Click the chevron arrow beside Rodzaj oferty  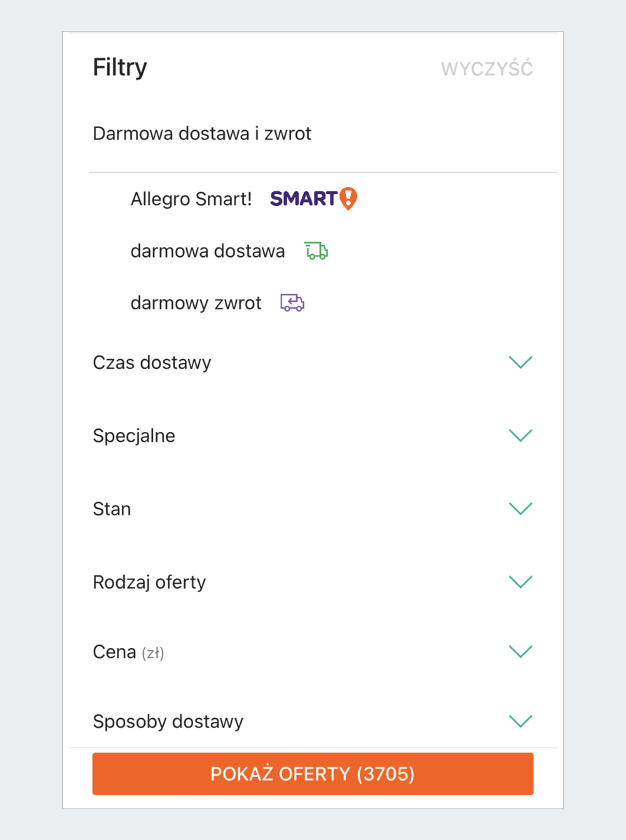[520, 582]
